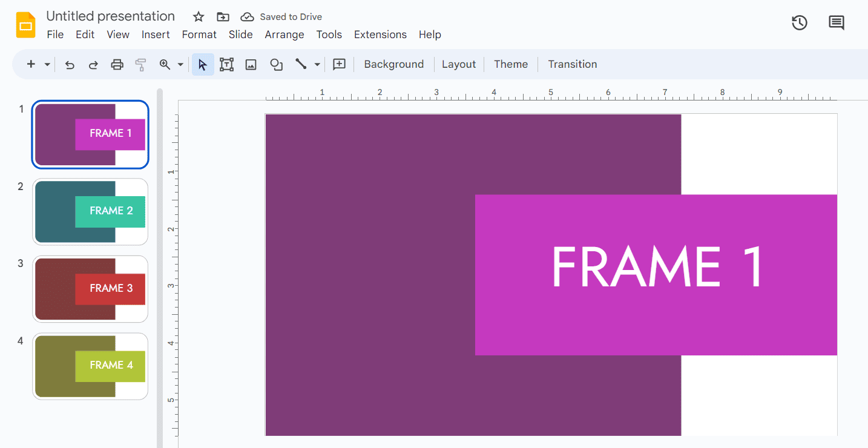Open the zoom level dropdown arrow
Viewport: 868px width, 448px height.
pos(180,65)
